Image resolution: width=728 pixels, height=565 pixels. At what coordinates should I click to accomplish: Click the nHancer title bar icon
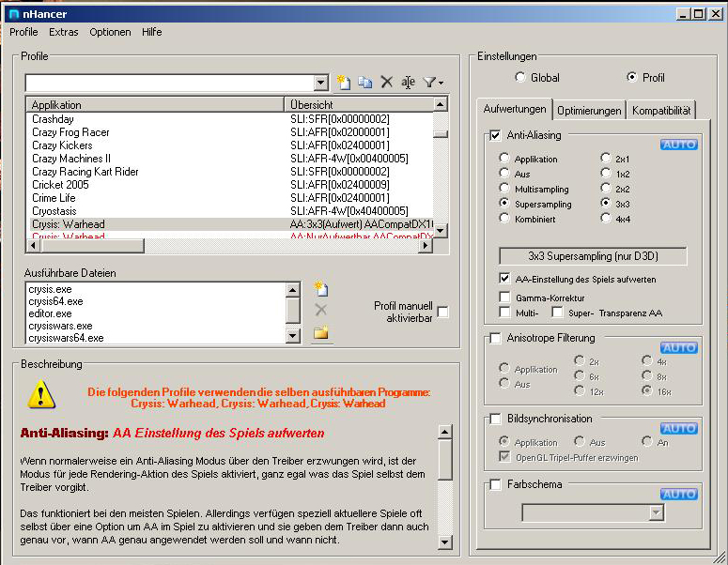14,14
